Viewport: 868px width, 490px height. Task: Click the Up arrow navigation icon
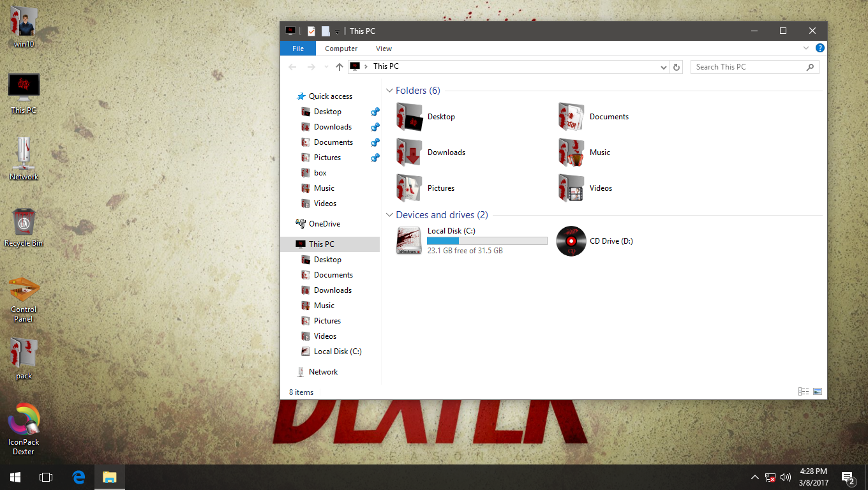point(339,66)
